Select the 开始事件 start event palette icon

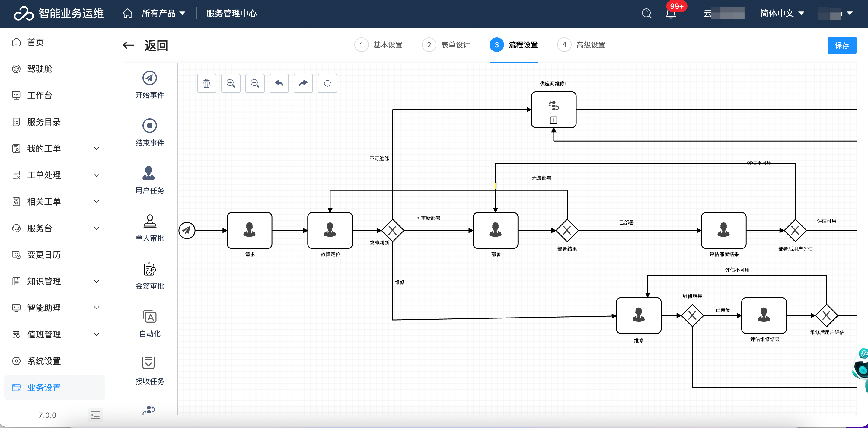pyautogui.click(x=150, y=78)
